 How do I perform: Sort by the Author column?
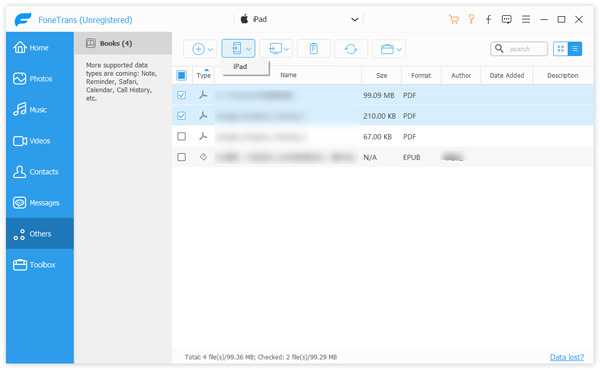(x=461, y=75)
